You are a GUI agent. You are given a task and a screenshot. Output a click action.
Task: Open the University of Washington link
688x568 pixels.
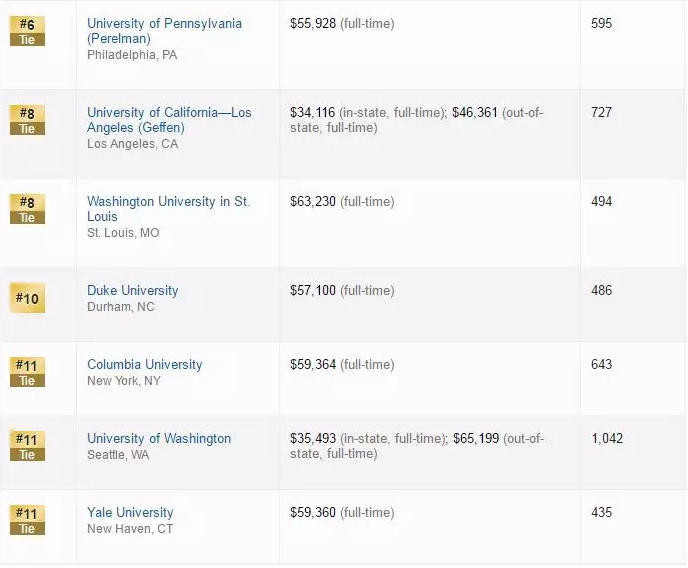158,438
